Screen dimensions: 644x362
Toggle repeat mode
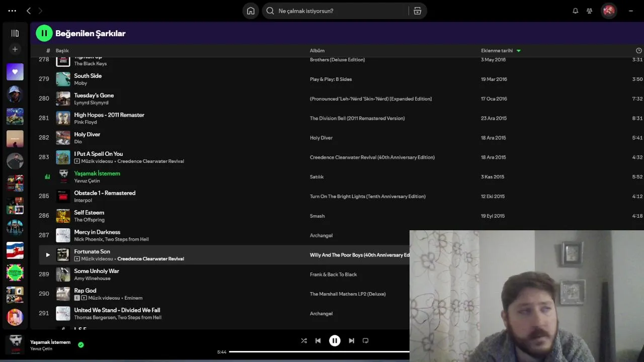pos(366,340)
